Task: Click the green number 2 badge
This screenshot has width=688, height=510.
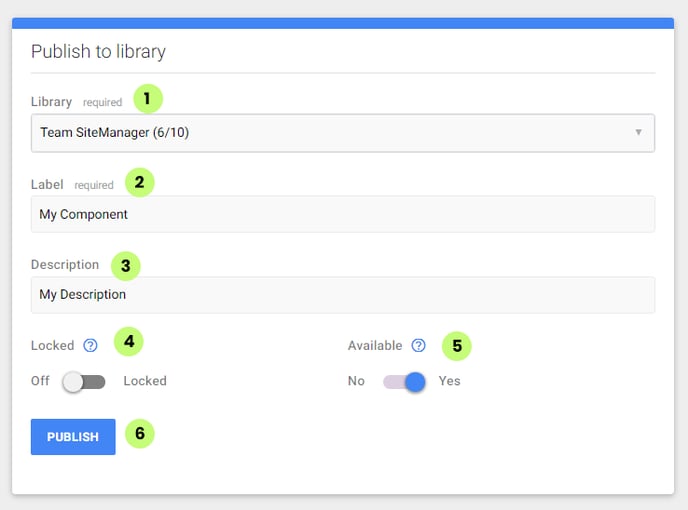Action: [x=140, y=182]
